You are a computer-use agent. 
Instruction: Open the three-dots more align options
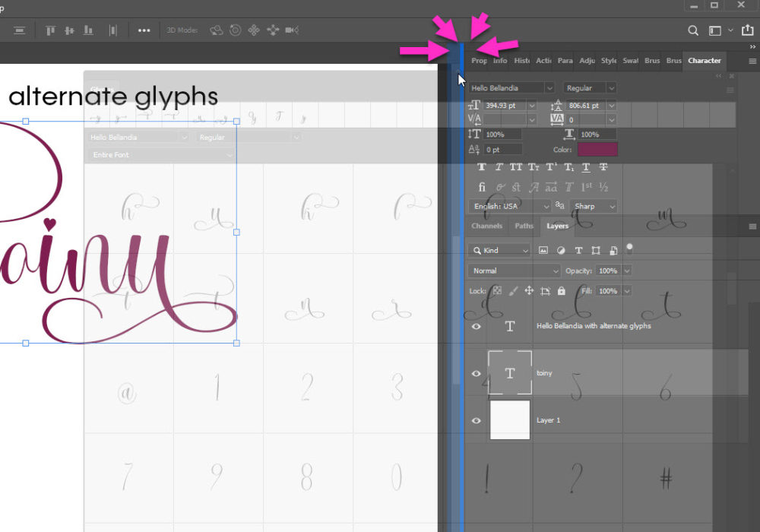144,30
